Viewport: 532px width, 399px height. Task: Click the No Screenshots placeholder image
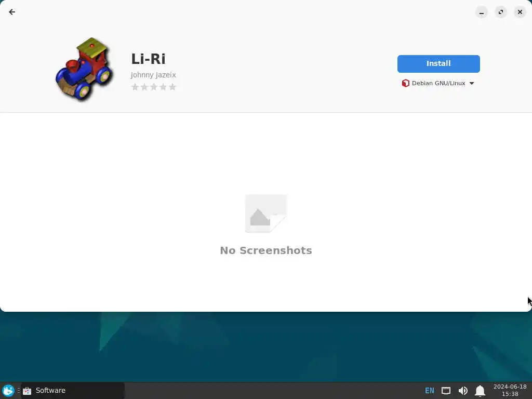click(x=266, y=214)
